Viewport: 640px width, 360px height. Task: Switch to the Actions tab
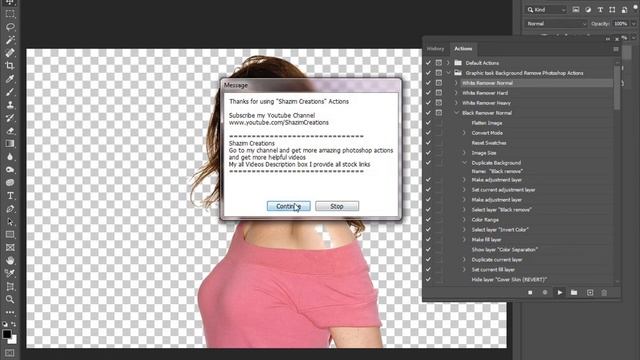click(463, 49)
